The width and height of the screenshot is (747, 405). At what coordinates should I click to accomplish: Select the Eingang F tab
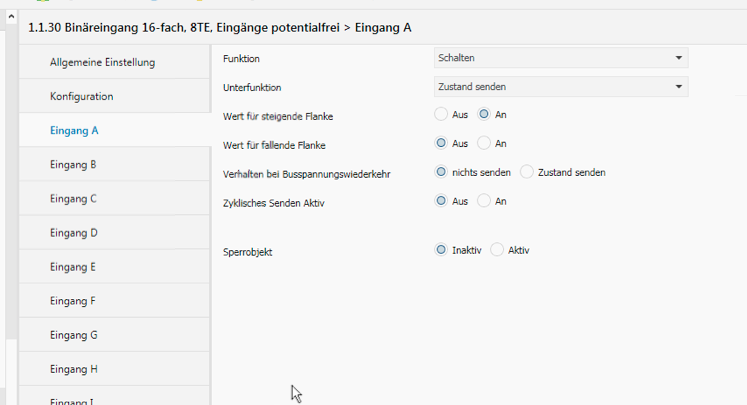[x=73, y=300]
